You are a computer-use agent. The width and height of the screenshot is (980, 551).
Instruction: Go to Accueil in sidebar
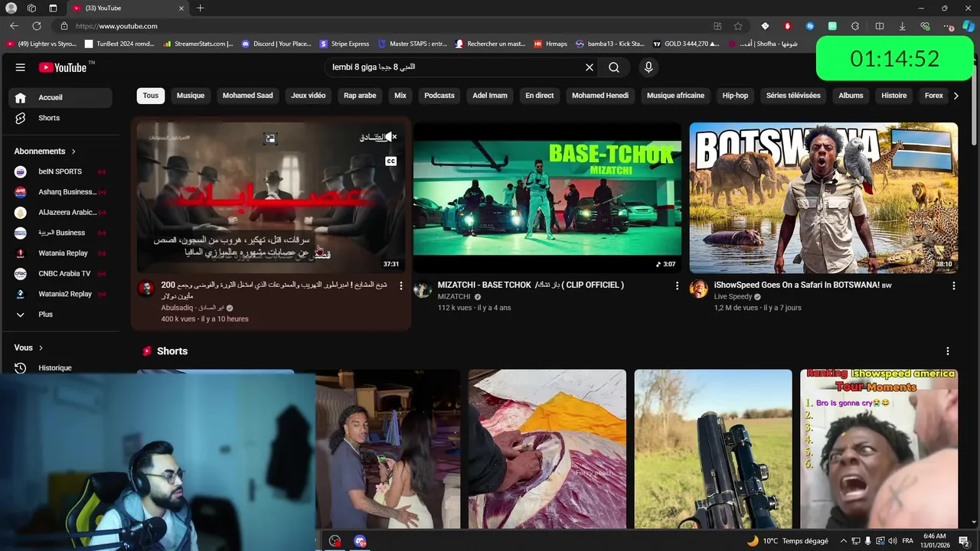pos(60,97)
